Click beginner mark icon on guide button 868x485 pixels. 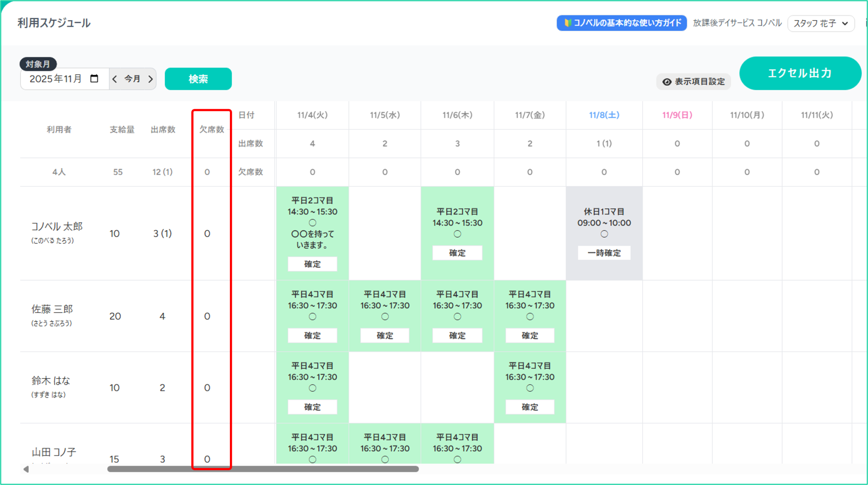pos(568,23)
